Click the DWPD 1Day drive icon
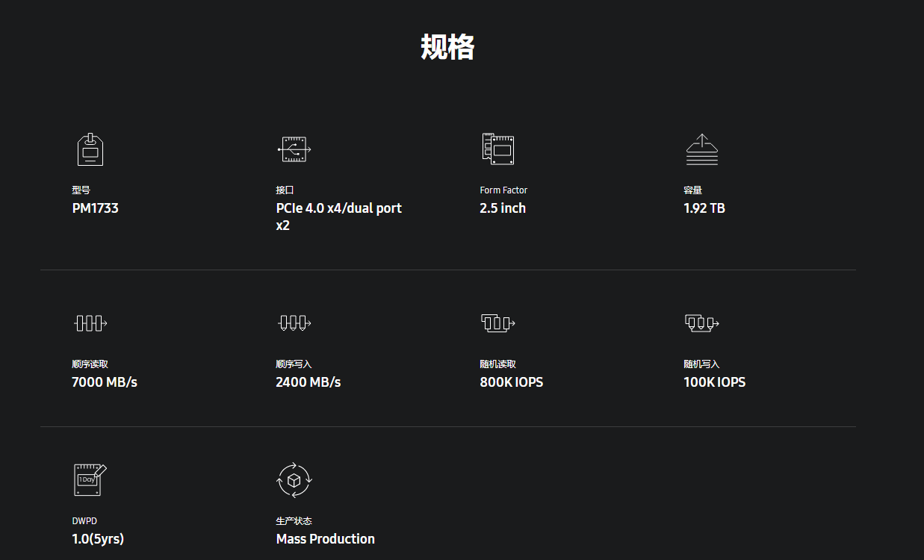 tap(90, 480)
